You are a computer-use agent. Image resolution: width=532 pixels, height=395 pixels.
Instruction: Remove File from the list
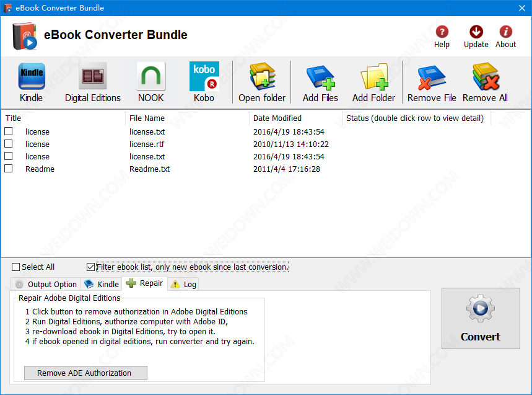click(x=432, y=82)
